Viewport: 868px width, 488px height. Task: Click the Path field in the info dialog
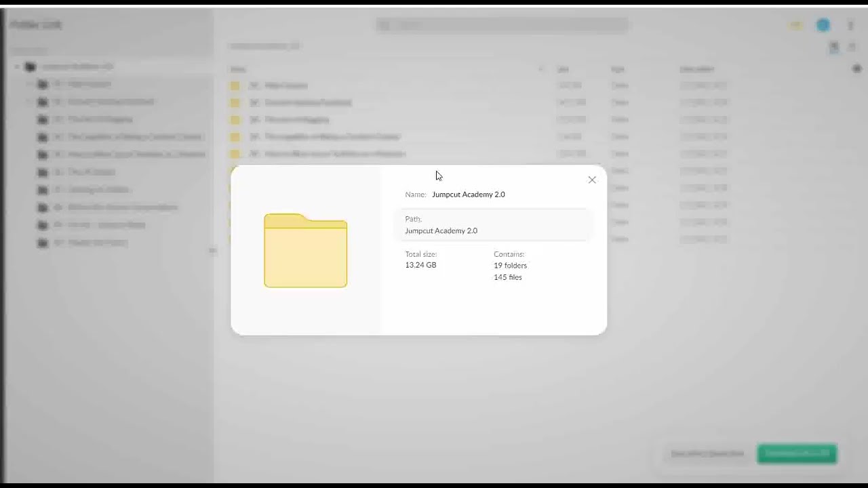[494, 224]
